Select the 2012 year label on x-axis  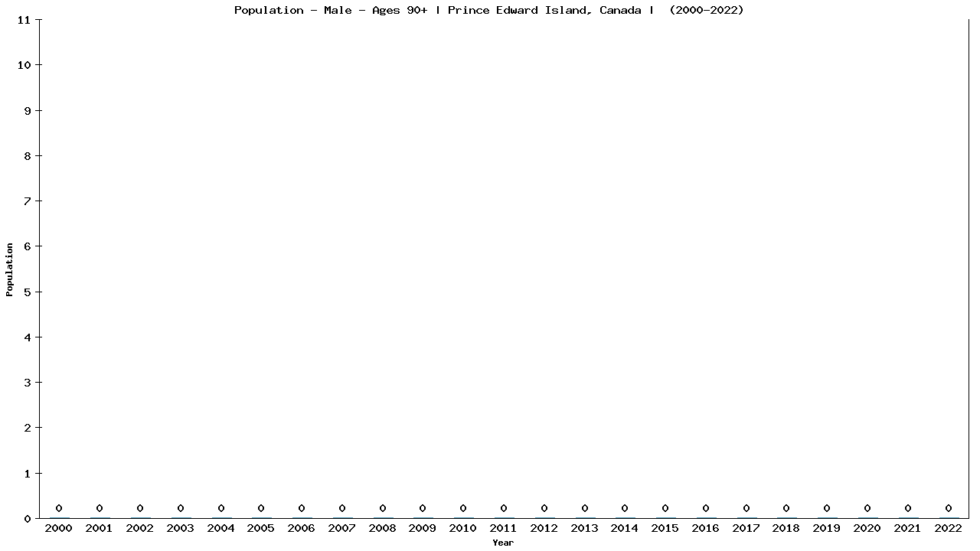(x=544, y=528)
